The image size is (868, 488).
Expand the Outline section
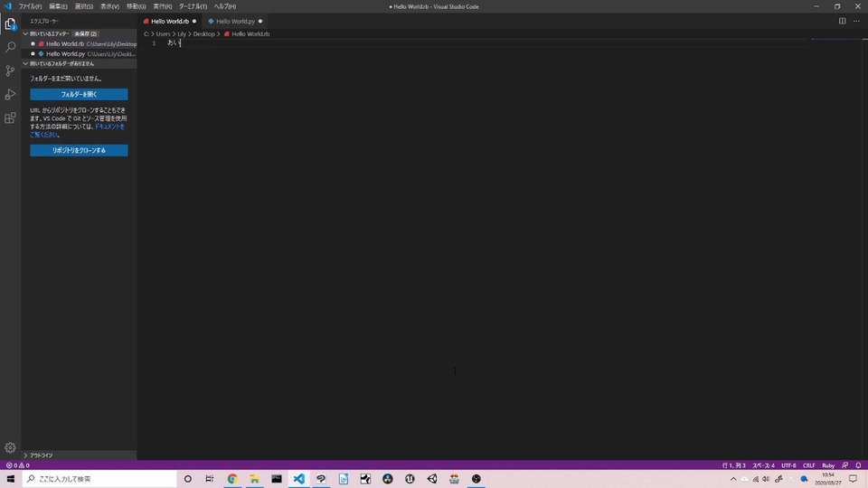(x=25, y=455)
